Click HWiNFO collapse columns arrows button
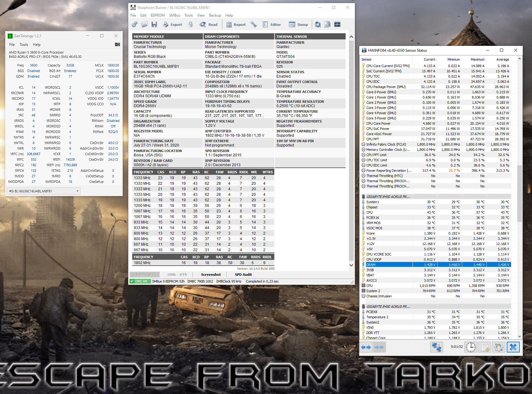The width and height of the screenshot is (532, 394). (379, 347)
